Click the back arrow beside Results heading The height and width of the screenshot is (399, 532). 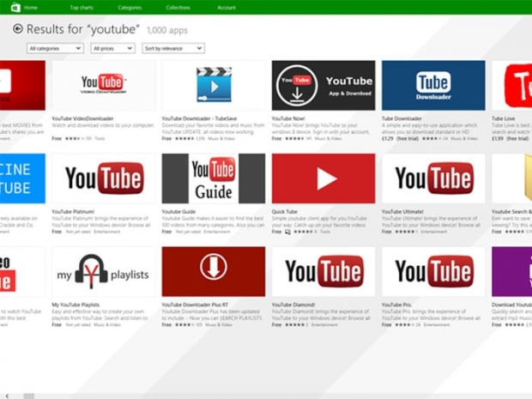[x=18, y=29]
